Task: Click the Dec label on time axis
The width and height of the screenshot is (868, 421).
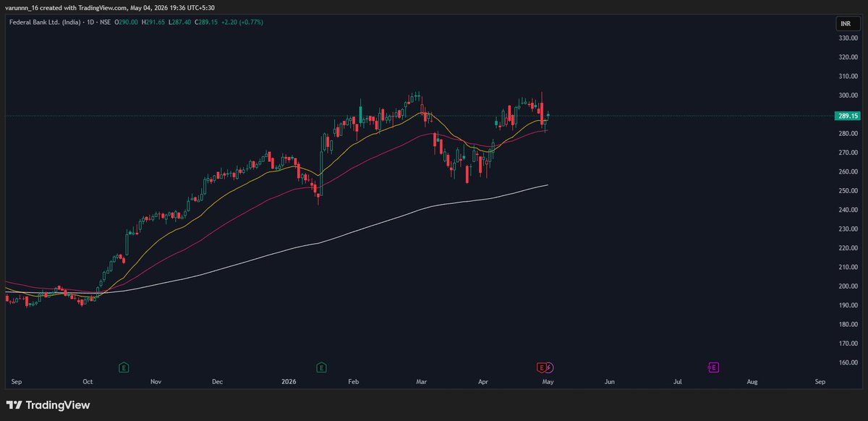Action: pyautogui.click(x=218, y=380)
